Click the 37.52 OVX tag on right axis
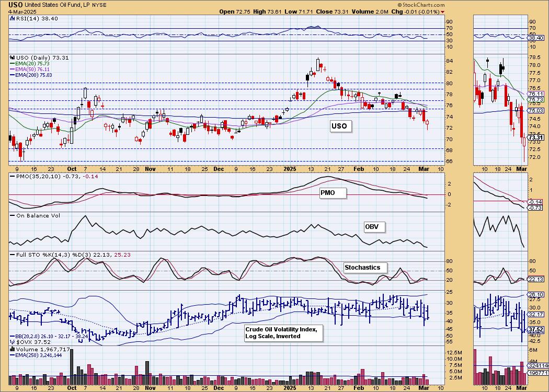549x392 pixels. [536, 330]
